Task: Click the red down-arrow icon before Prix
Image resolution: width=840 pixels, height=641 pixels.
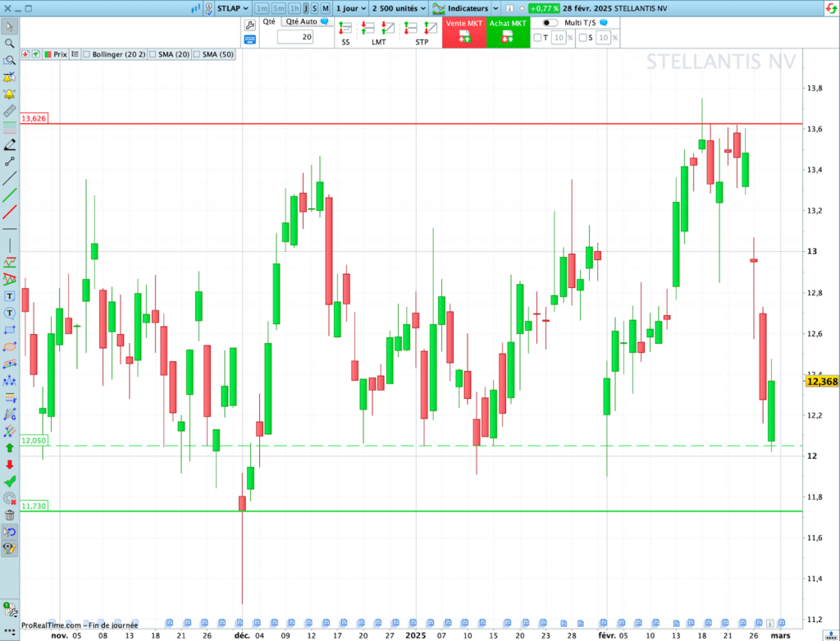Action: pyautogui.click(x=25, y=54)
